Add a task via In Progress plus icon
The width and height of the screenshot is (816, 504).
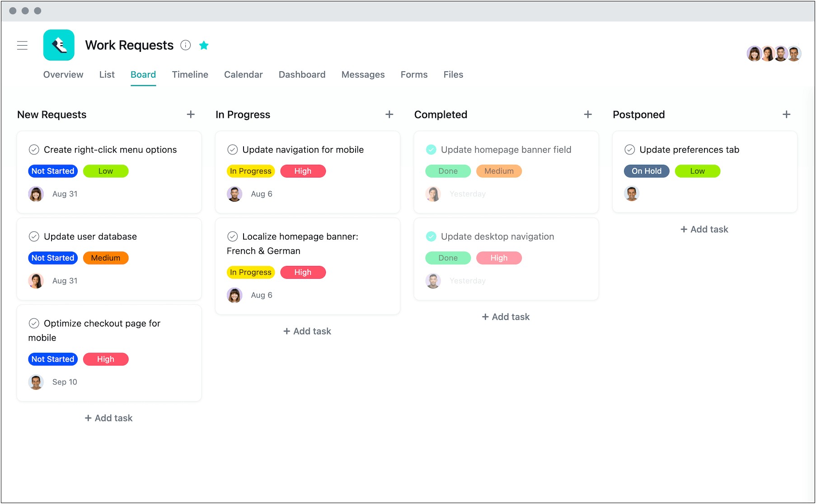[x=389, y=114]
